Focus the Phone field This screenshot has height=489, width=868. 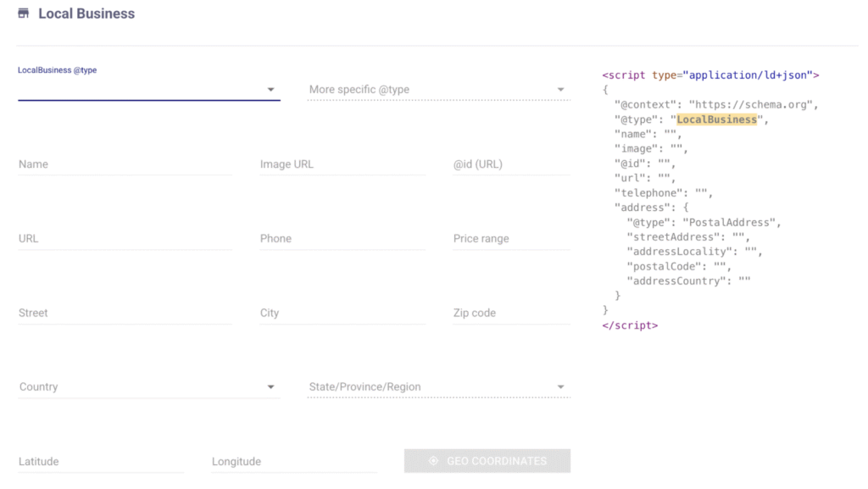(342, 238)
